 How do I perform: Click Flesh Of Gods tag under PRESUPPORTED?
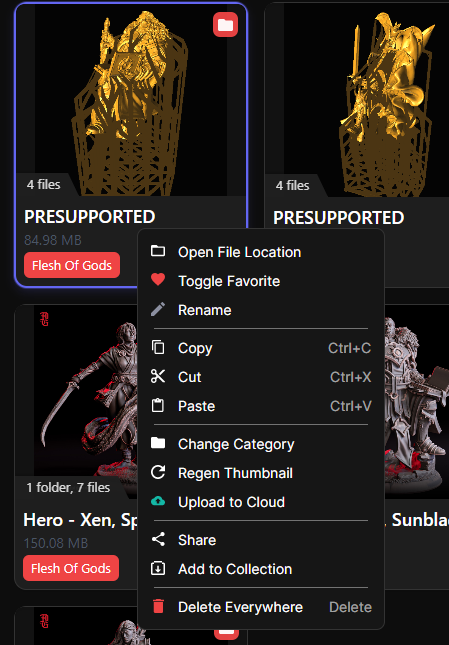pyautogui.click(x=72, y=265)
